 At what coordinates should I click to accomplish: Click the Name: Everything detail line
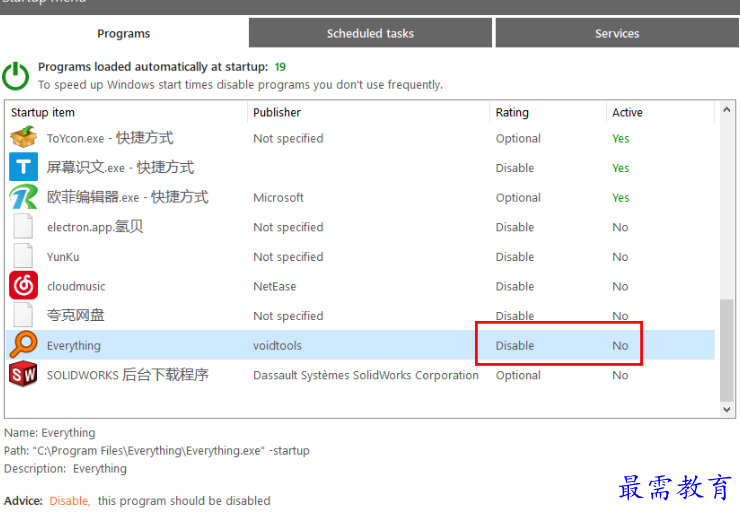point(50,433)
